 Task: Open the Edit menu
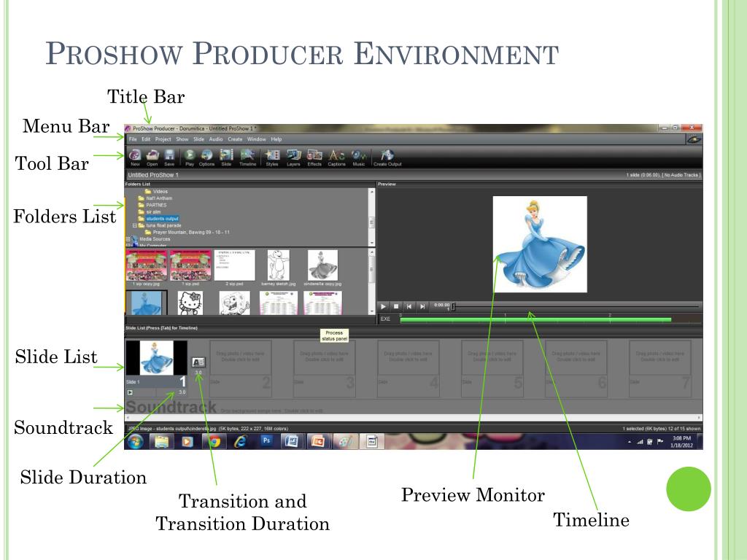tap(146, 139)
